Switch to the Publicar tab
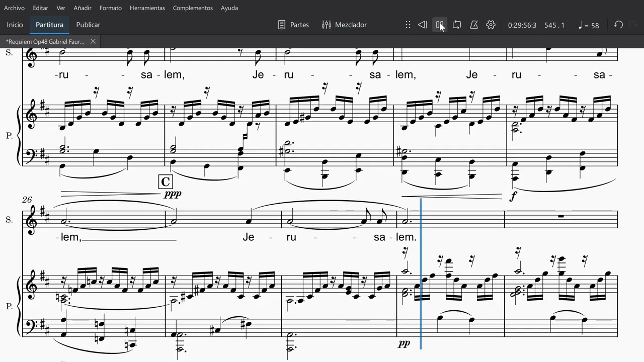Viewport: 644px width, 362px height. click(88, 25)
